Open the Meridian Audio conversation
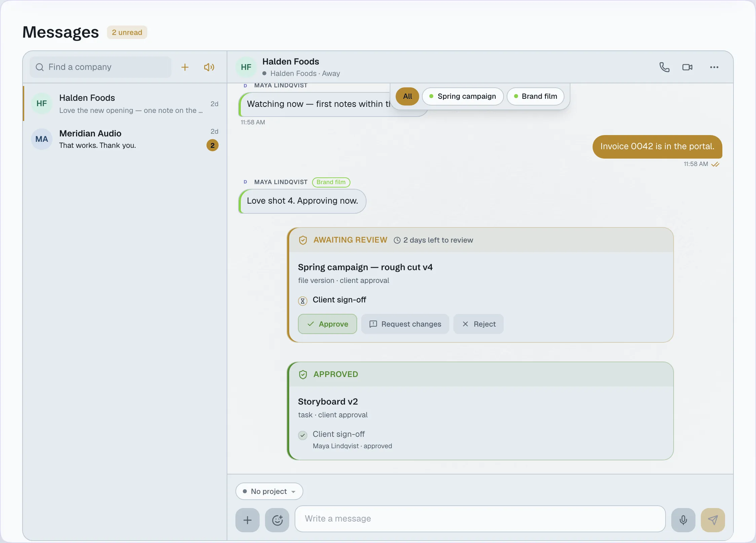The width and height of the screenshot is (756, 543). pos(125,139)
